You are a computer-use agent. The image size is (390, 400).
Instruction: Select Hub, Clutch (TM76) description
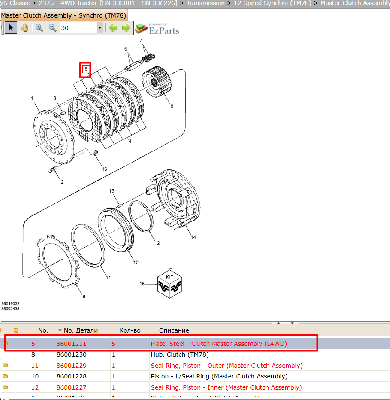point(179,355)
